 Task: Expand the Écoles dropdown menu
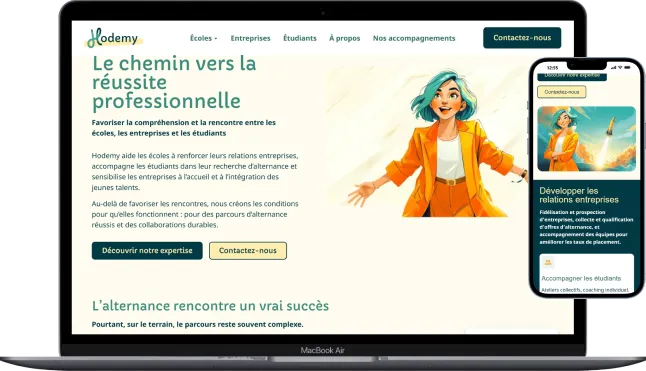[x=203, y=38]
